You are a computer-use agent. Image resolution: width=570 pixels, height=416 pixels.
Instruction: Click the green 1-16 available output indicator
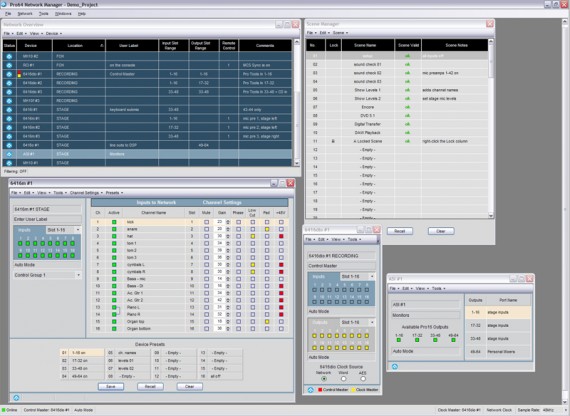click(x=399, y=340)
